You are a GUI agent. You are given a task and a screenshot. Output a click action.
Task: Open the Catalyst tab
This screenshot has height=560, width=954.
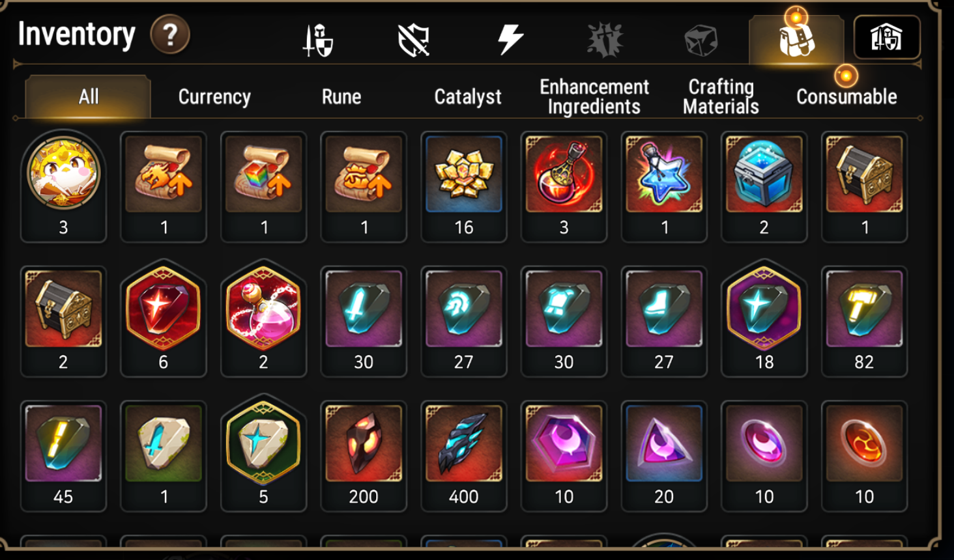[x=468, y=97]
